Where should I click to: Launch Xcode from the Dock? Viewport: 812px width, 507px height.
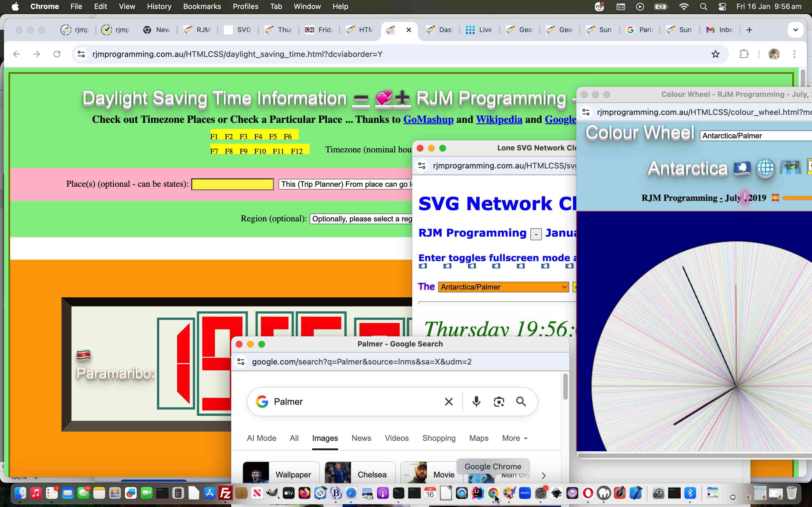[x=635, y=493]
